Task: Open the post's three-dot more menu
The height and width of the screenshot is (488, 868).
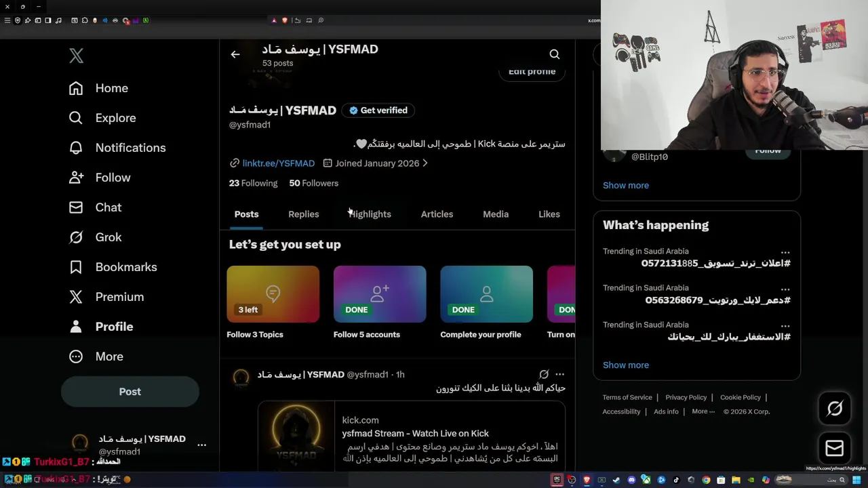Action: [x=559, y=374]
